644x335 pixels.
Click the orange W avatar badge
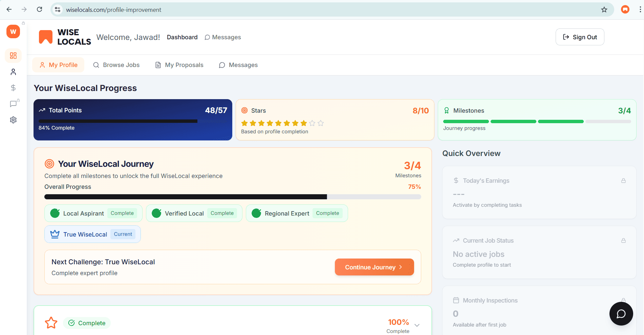click(x=13, y=31)
